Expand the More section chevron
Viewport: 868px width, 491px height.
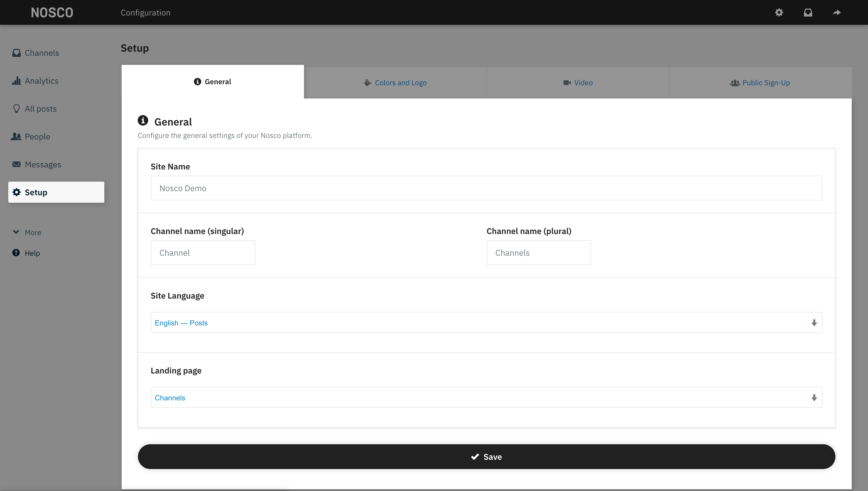tap(16, 232)
